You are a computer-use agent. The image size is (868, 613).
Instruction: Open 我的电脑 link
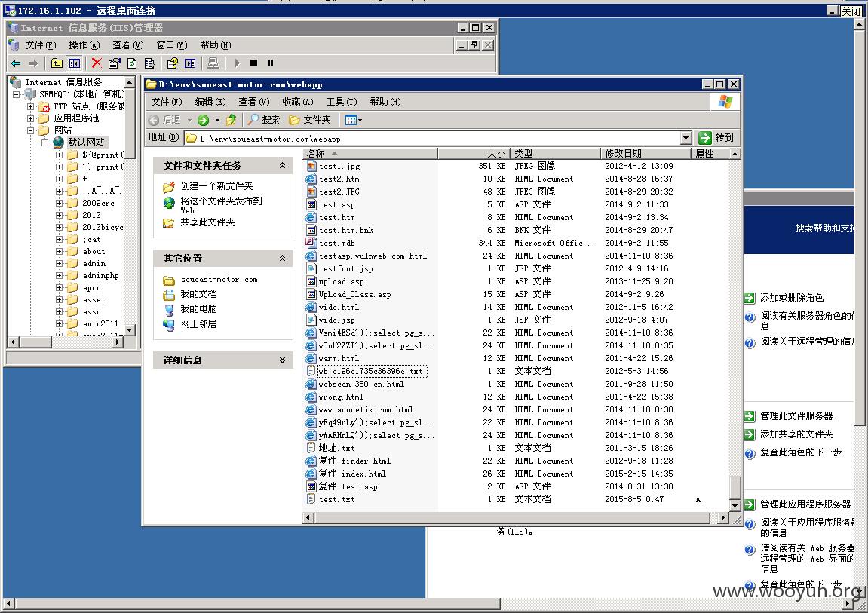(x=199, y=309)
